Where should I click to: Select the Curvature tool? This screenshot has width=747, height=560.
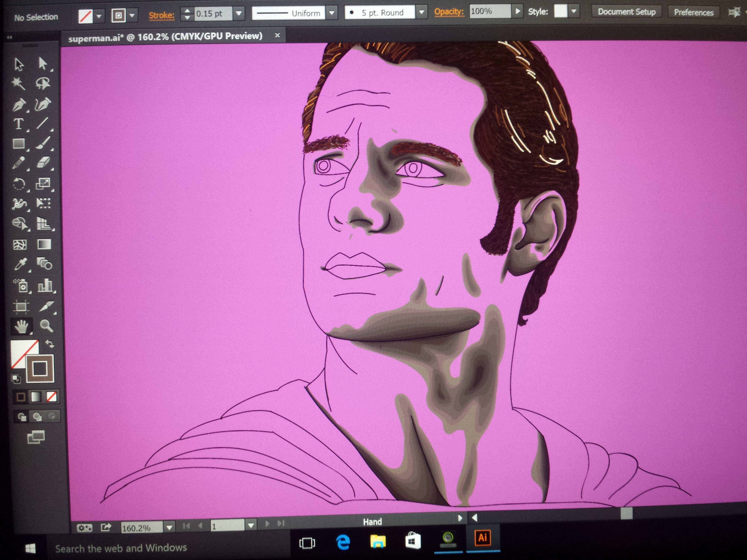[x=43, y=104]
